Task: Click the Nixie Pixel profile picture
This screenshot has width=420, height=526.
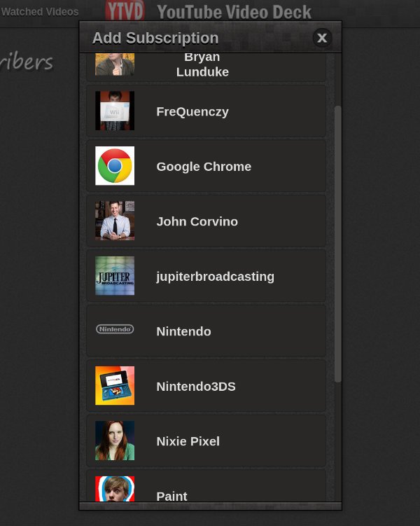Action: pos(115,441)
